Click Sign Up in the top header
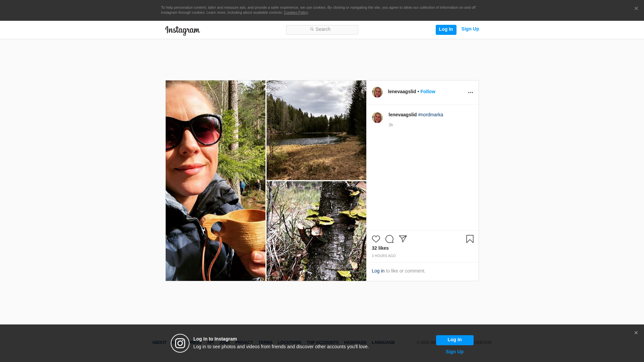The width and height of the screenshot is (644, 362). coord(470,29)
